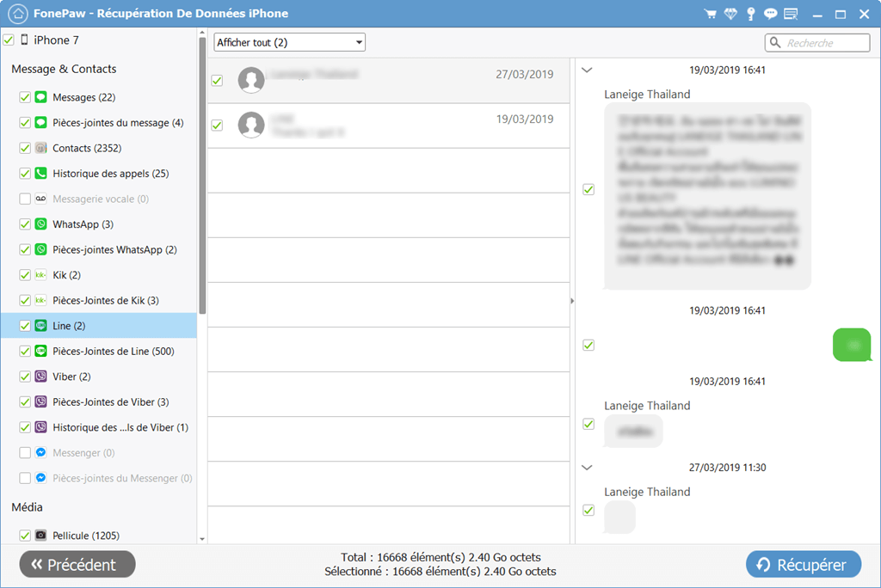
Task: Open the Afficher tout (2) dropdown
Action: pos(289,42)
